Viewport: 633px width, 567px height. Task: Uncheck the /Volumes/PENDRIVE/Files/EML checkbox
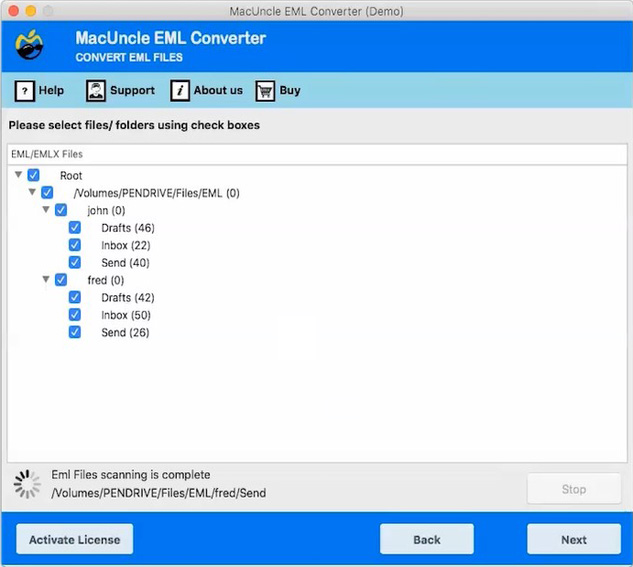[47, 192]
